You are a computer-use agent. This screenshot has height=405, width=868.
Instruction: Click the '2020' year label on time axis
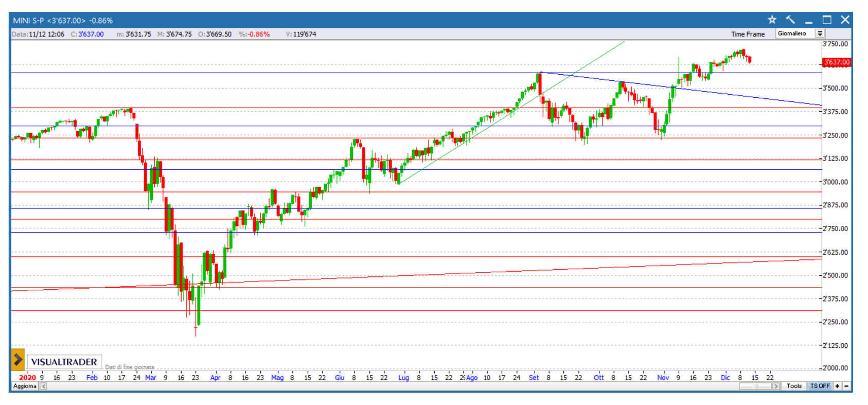[x=27, y=377]
